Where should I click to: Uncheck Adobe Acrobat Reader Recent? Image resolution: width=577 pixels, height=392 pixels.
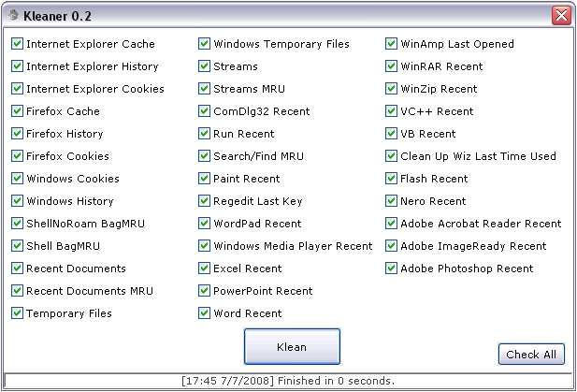pyautogui.click(x=391, y=224)
